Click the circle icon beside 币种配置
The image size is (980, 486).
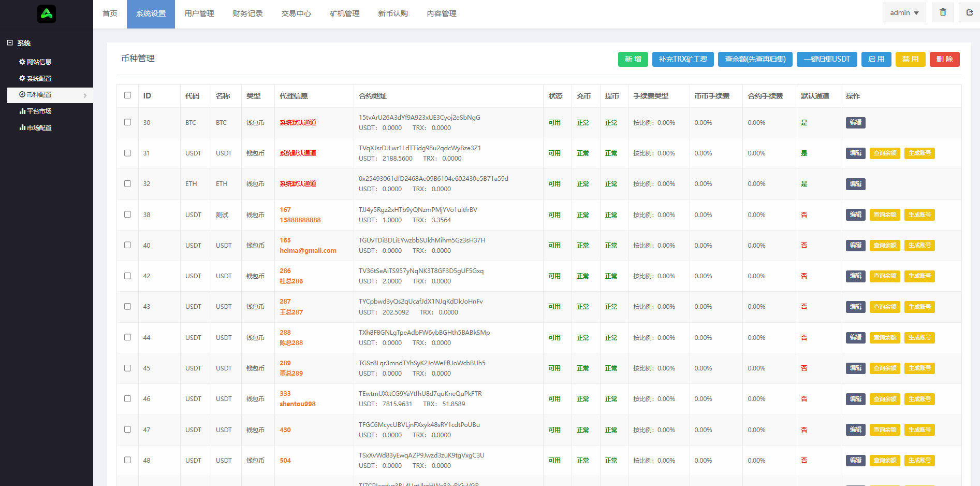click(x=22, y=94)
